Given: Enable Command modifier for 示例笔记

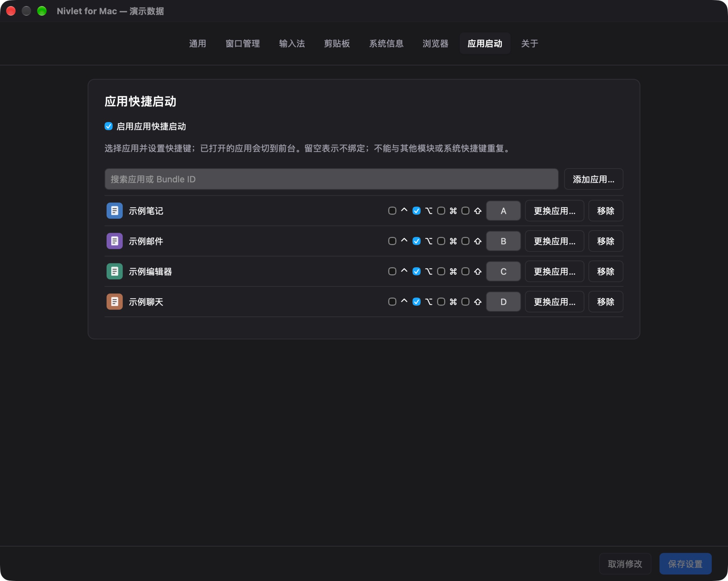Looking at the screenshot, I should click(x=441, y=211).
